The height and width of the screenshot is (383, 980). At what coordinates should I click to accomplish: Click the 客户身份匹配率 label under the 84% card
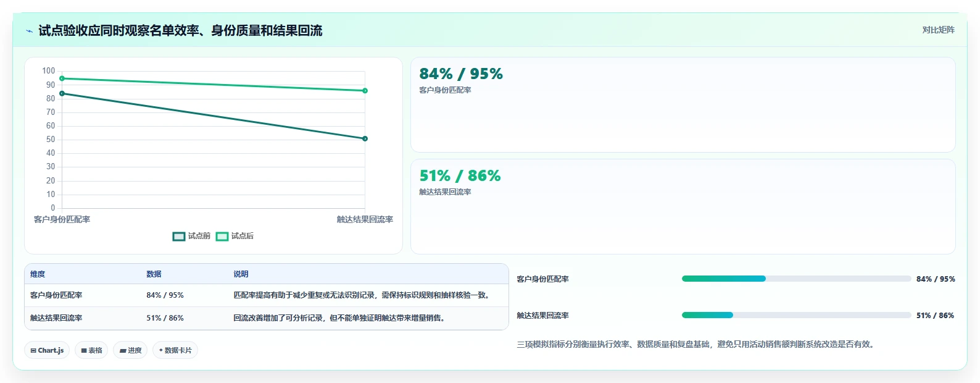(x=445, y=90)
